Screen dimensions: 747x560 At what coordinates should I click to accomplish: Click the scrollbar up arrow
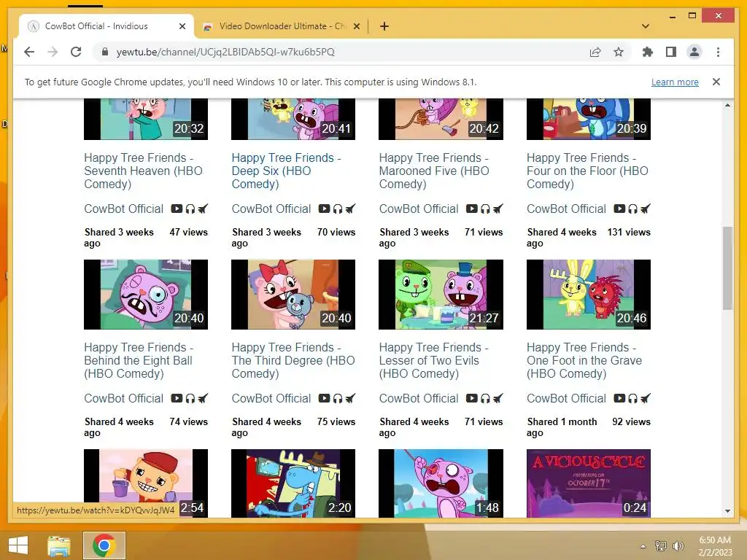727,105
